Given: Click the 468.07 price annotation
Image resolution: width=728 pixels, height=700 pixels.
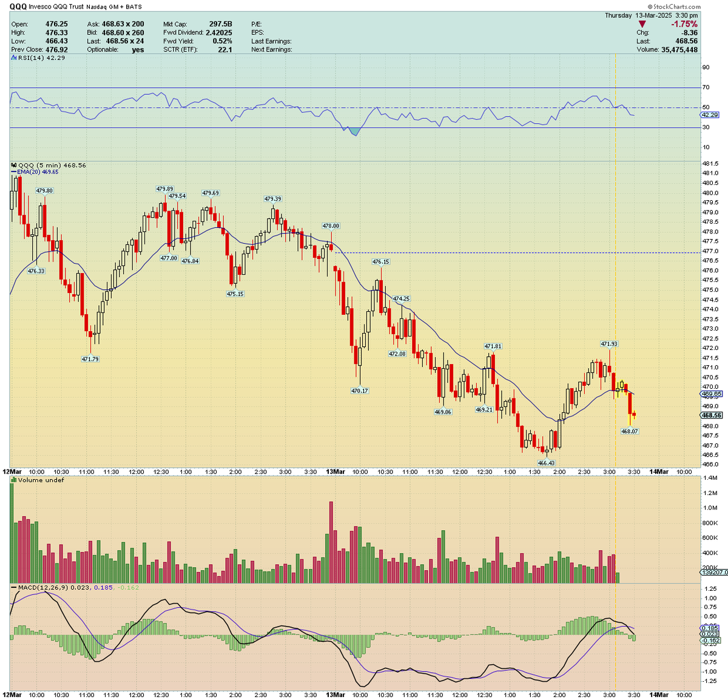Looking at the screenshot, I should (630, 431).
